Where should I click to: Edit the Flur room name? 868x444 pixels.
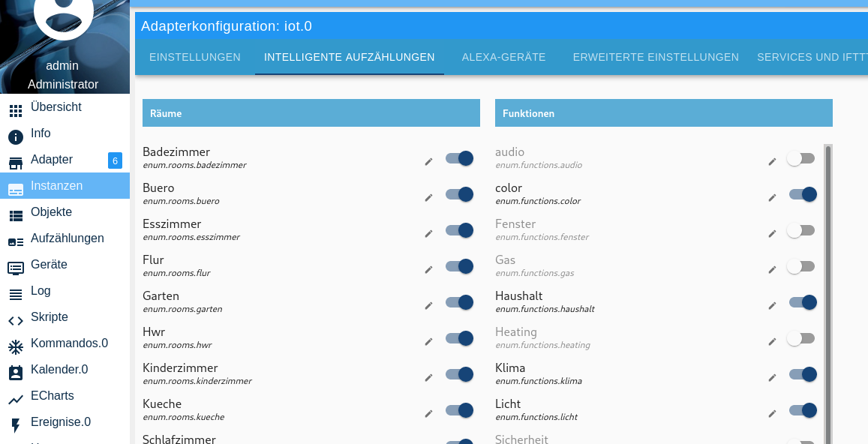428,269
